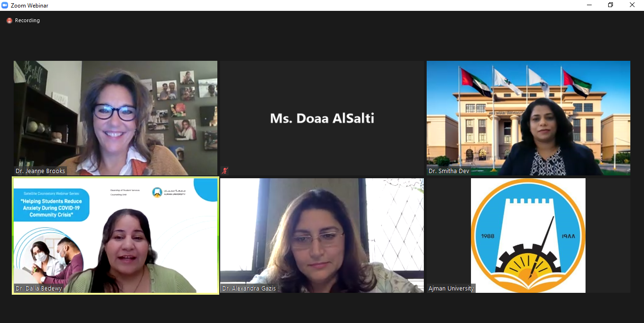Click the "Helping Students Reduce Anxiety" slide title
The width and height of the screenshot is (644, 323).
click(51, 208)
